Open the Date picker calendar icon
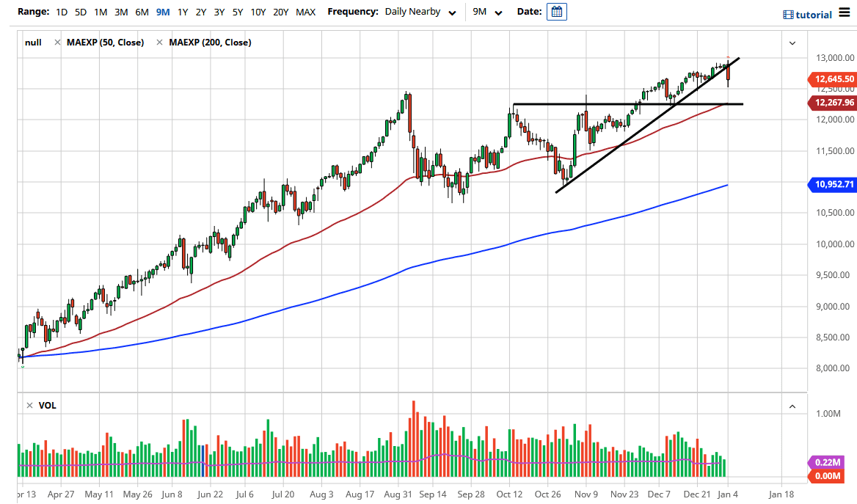This screenshot has width=857, height=504. pyautogui.click(x=556, y=11)
